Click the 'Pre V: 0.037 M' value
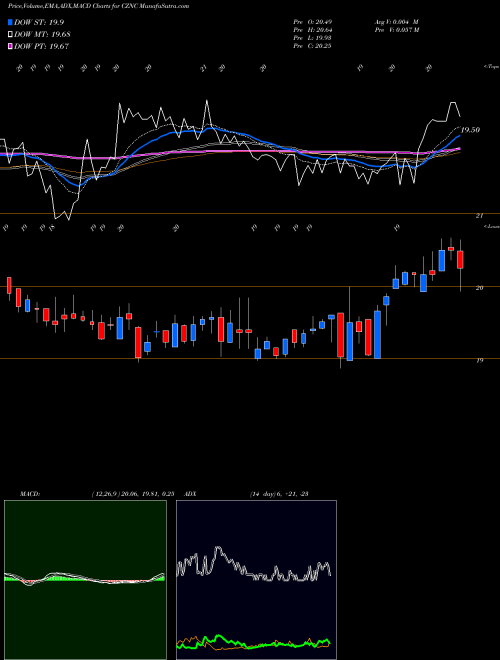Viewport: 500px width, 660px height. tap(396, 30)
